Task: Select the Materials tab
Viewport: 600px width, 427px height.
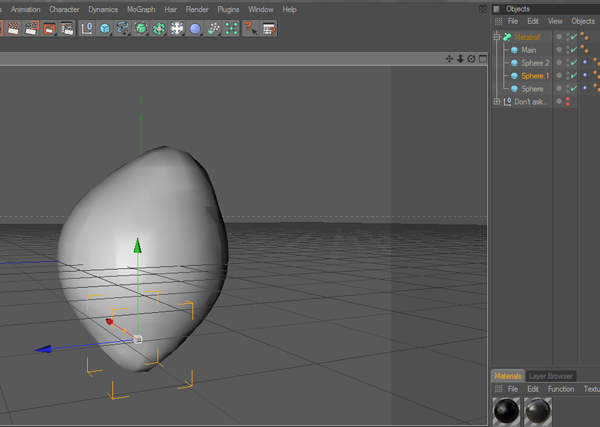Action: click(x=508, y=376)
